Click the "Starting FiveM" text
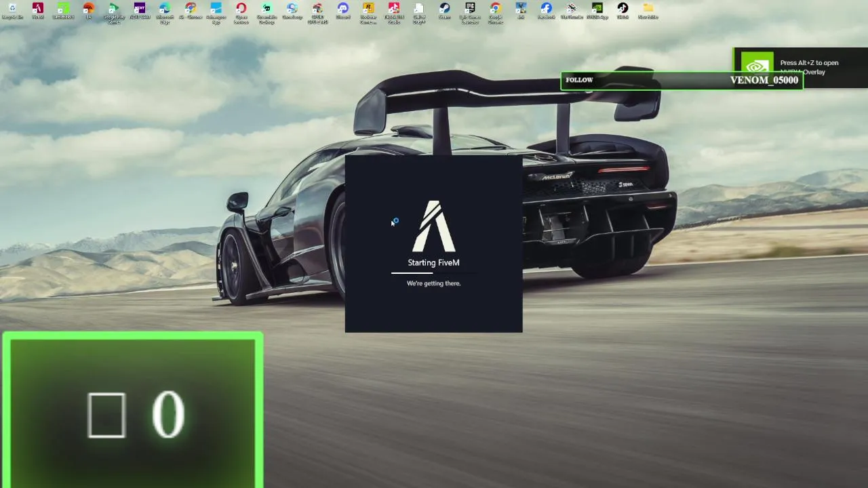 [434, 263]
